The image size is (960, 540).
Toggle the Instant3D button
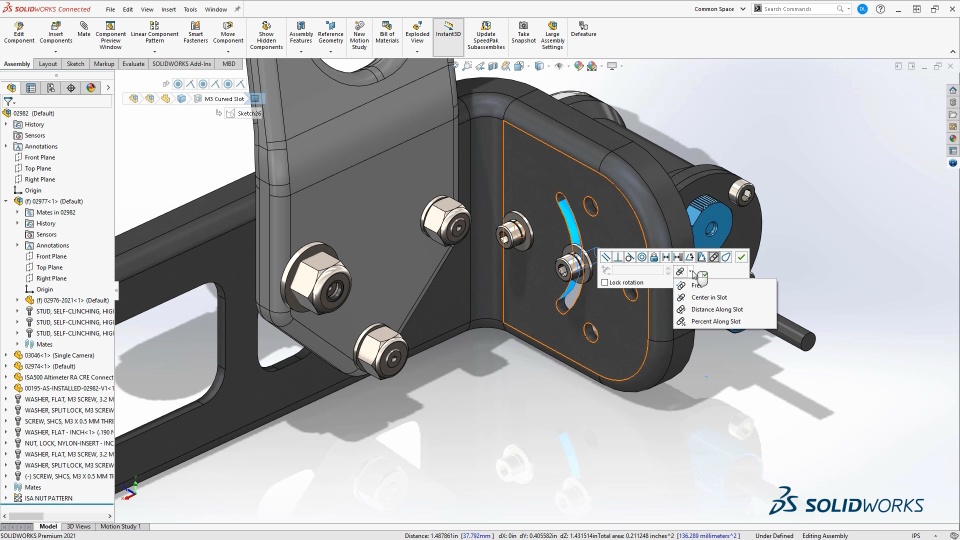point(449,29)
